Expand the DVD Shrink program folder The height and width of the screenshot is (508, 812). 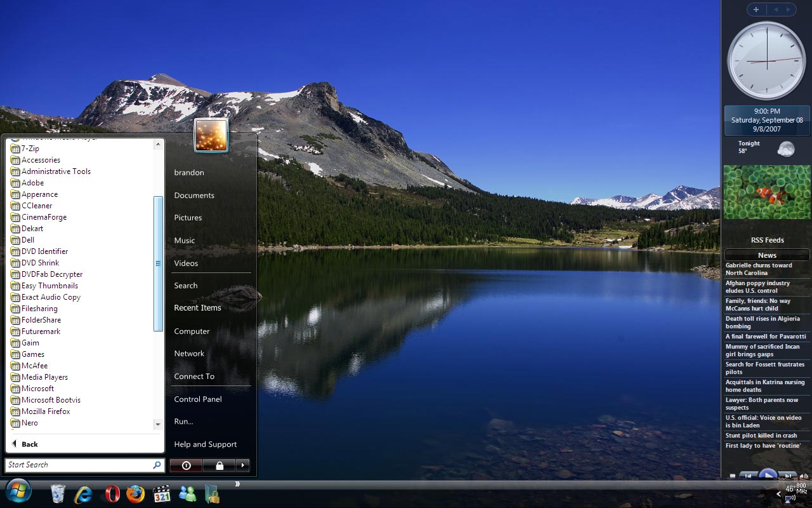35,263
